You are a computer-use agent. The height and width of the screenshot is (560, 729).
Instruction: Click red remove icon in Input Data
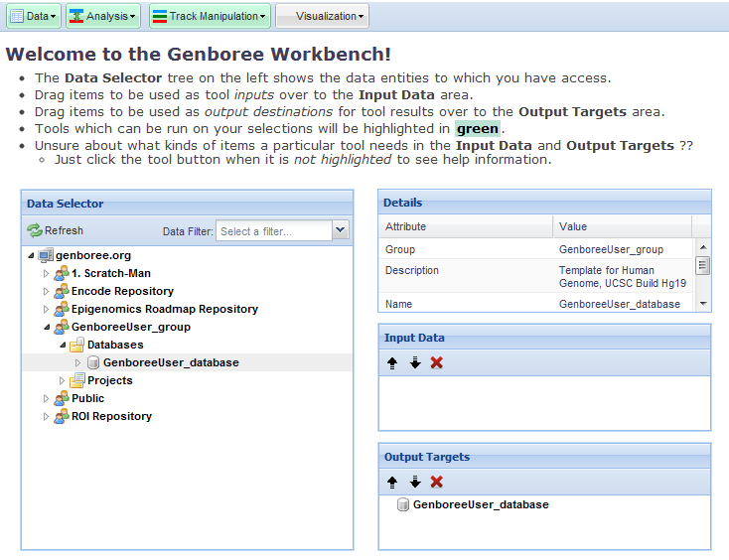tap(437, 362)
